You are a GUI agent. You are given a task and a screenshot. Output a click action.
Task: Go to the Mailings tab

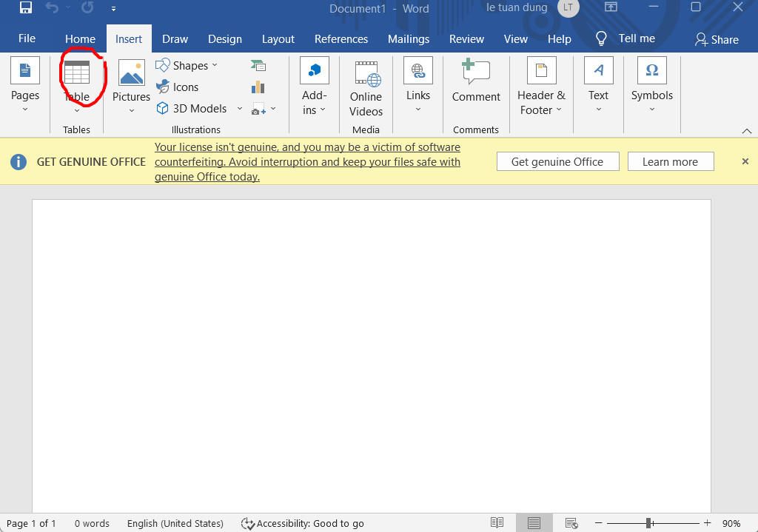coord(409,39)
